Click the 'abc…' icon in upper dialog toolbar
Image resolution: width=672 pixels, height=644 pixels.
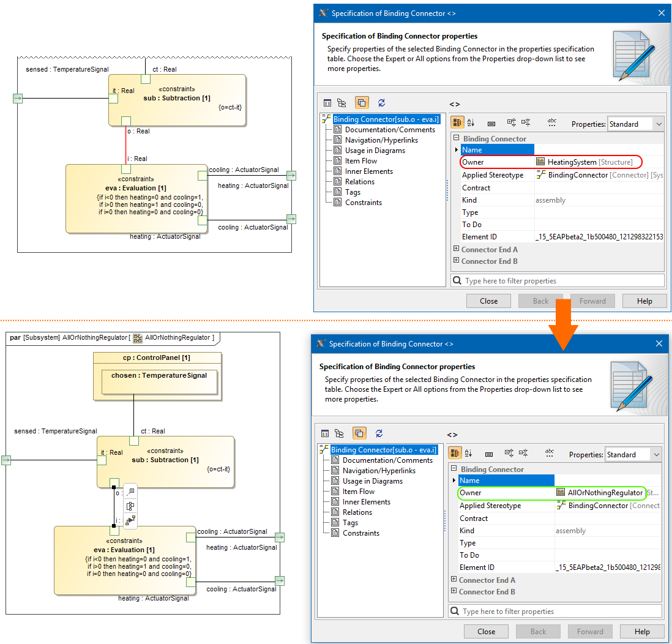pos(552,122)
